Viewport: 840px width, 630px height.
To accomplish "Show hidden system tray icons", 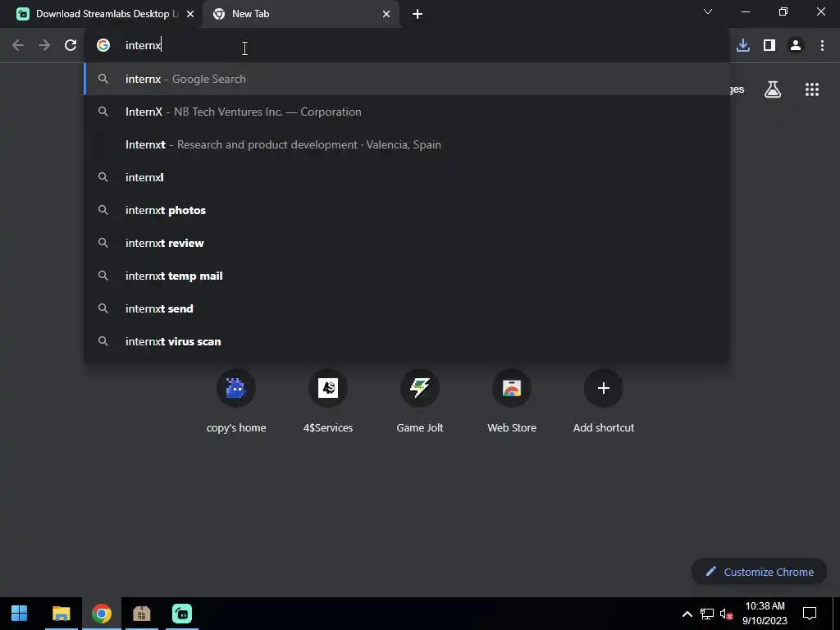I will 687,614.
